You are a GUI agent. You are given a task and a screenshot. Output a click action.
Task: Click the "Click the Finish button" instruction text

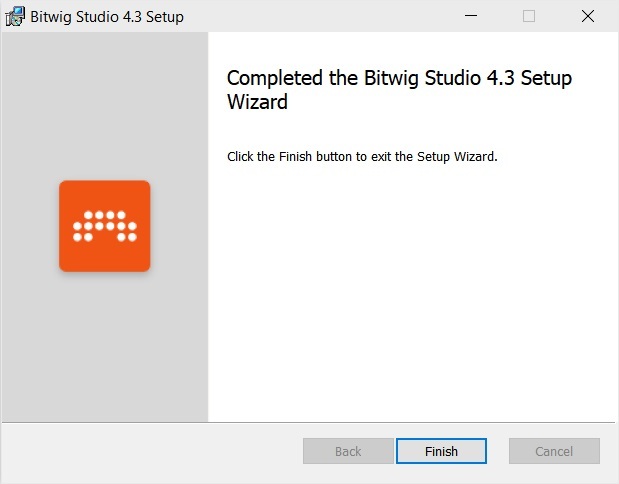coord(362,157)
